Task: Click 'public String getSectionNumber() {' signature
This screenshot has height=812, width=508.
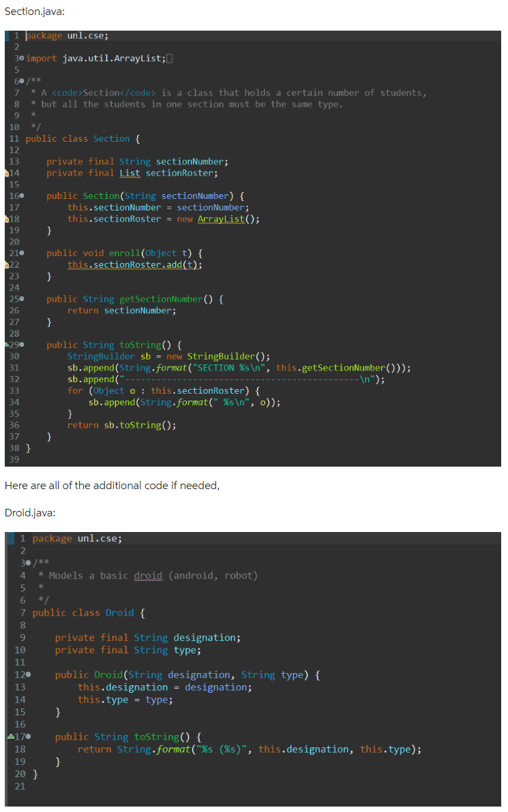Action: (135, 299)
